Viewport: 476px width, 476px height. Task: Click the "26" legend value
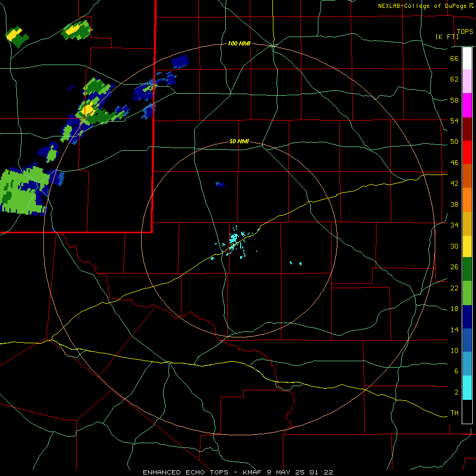454,267
